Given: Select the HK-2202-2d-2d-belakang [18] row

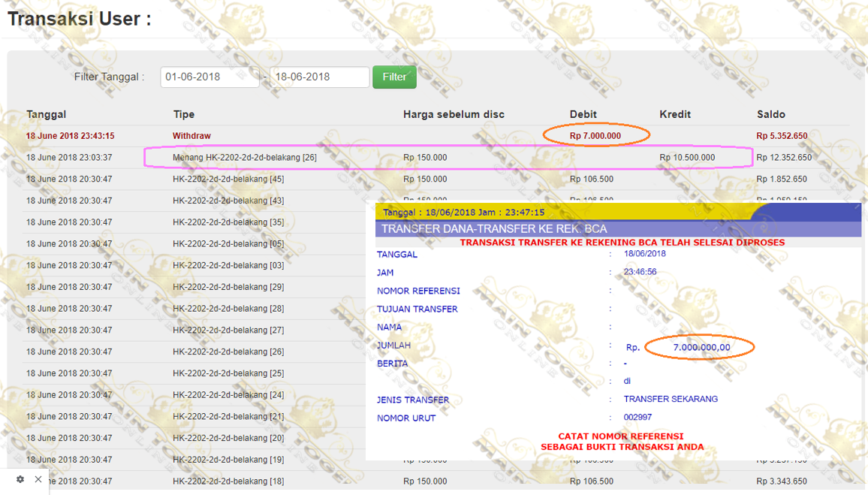Looking at the screenshot, I should click(x=228, y=481).
